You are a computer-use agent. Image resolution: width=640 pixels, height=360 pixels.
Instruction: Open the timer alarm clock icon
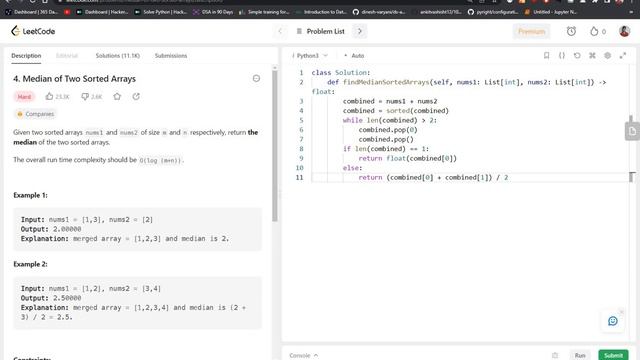(571, 31)
